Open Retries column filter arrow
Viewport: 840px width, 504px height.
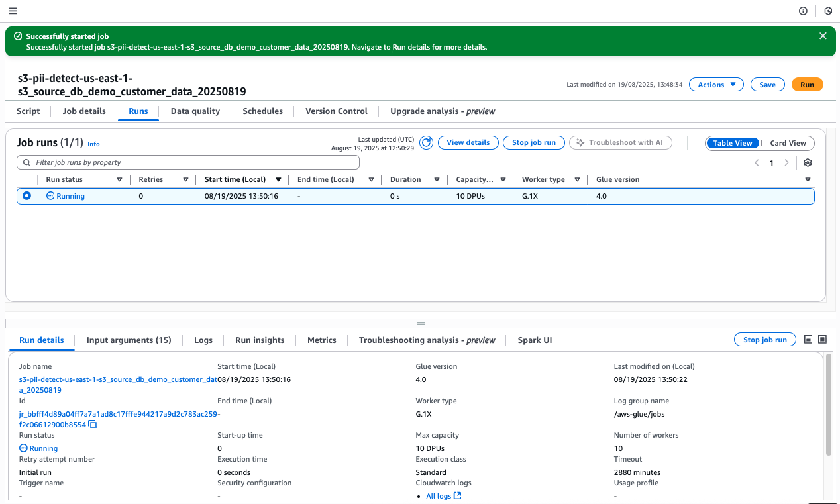pos(185,179)
